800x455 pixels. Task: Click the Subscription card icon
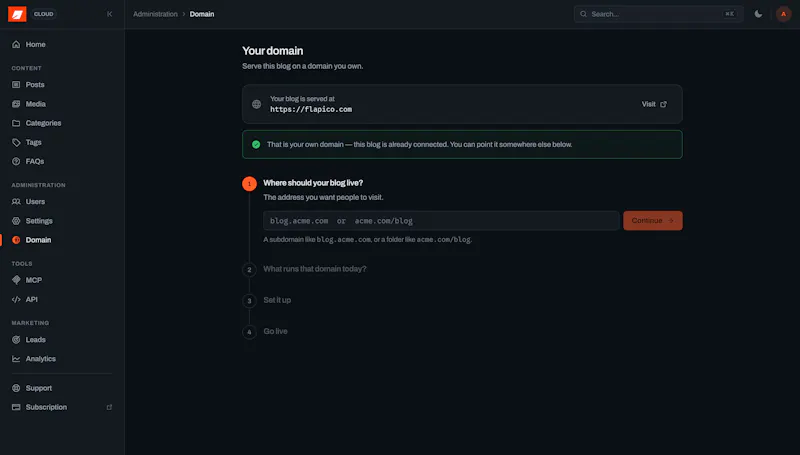[16, 407]
